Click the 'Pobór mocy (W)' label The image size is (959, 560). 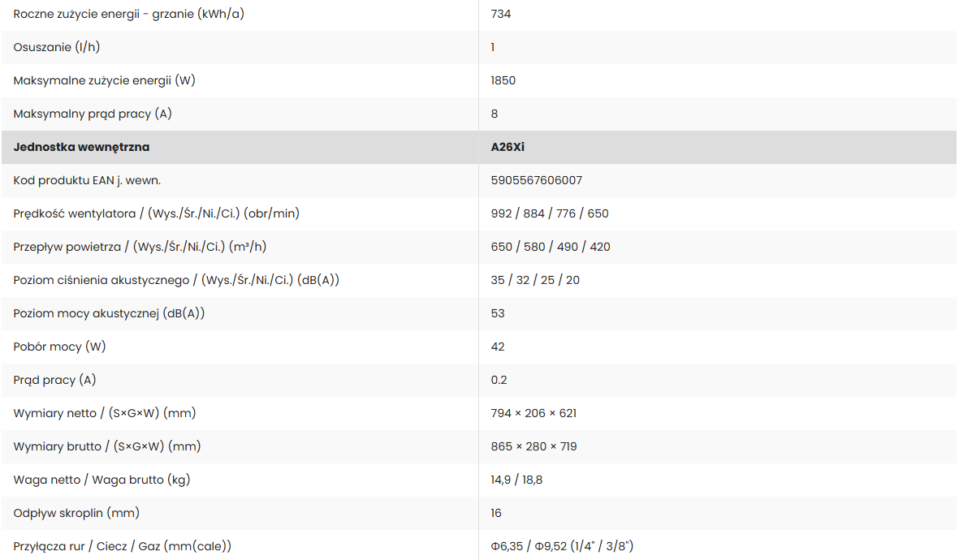tap(59, 347)
